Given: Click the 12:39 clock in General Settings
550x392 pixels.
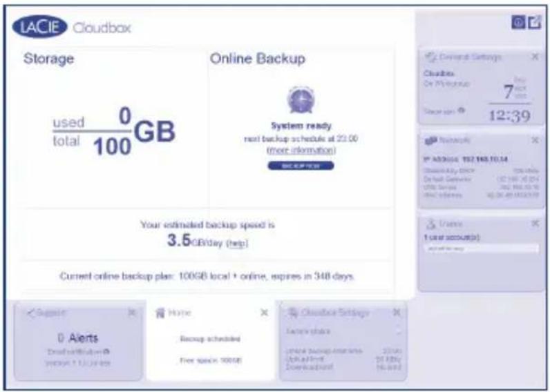Looking at the screenshot, I should click(510, 116).
